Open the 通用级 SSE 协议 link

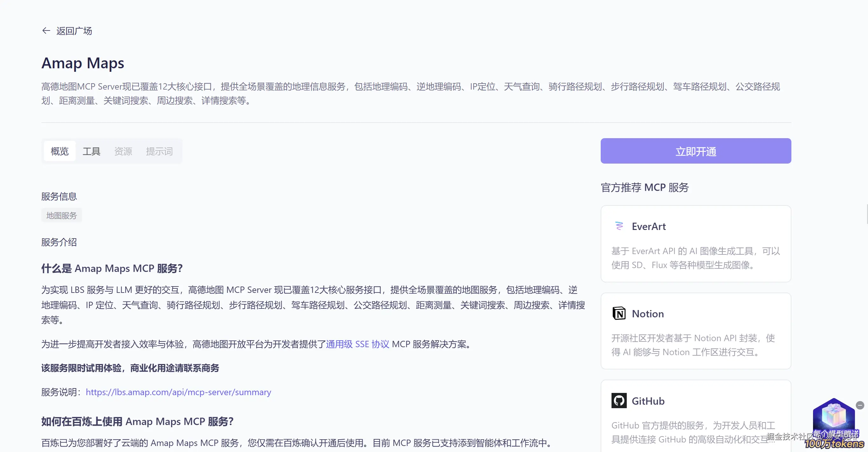pyautogui.click(x=357, y=344)
